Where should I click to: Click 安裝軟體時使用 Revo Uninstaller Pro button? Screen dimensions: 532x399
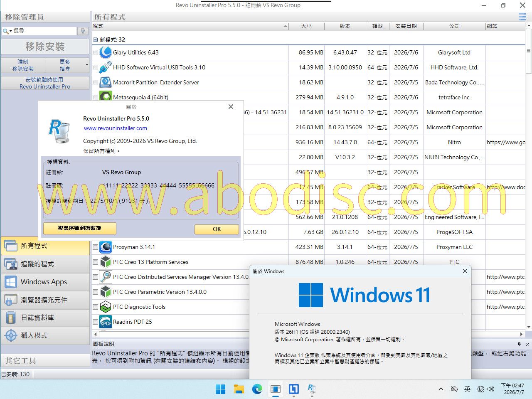tap(45, 83)
